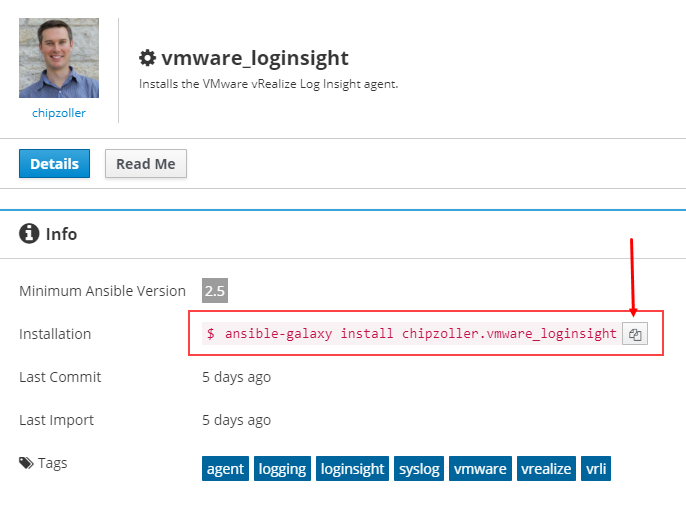Click the syslog tag
The width and height of the screenshot is (686, 524).
pyautogui.click(x=419, y=469)
